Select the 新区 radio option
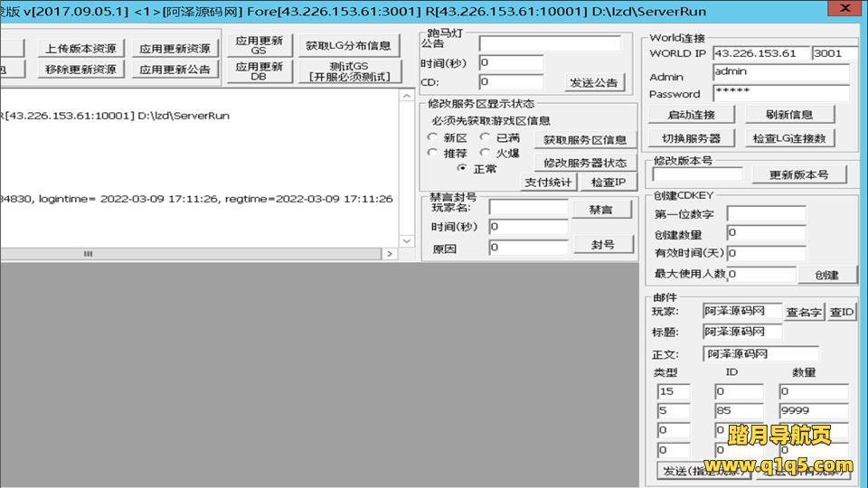This screenshot has width=868, height=488. click(x=433, y=138)
